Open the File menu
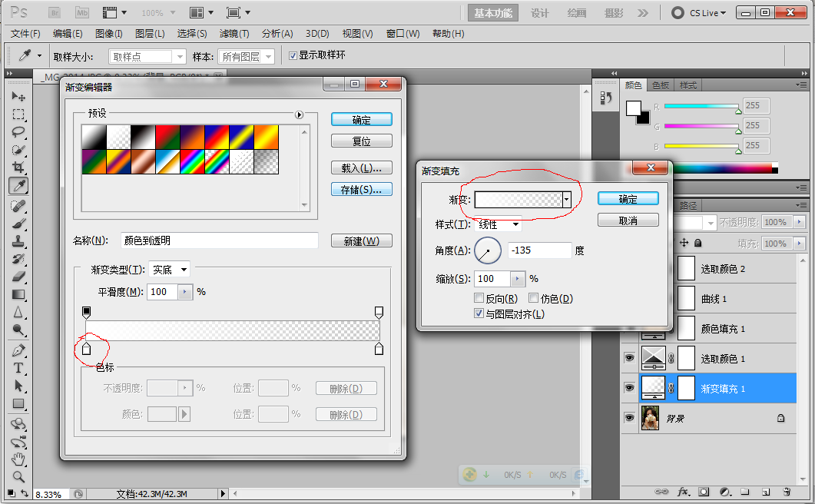 coord(25,33)
